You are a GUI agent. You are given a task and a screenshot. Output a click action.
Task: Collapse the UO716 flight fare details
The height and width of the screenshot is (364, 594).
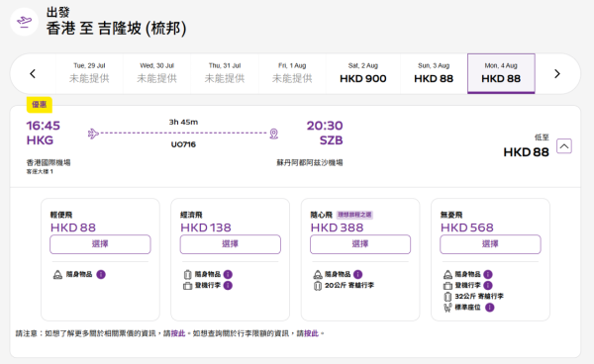564,146
